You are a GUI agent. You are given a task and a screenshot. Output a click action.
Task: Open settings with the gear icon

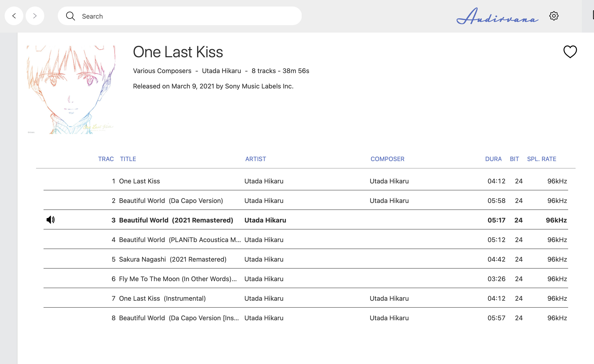tap(554, 16)
